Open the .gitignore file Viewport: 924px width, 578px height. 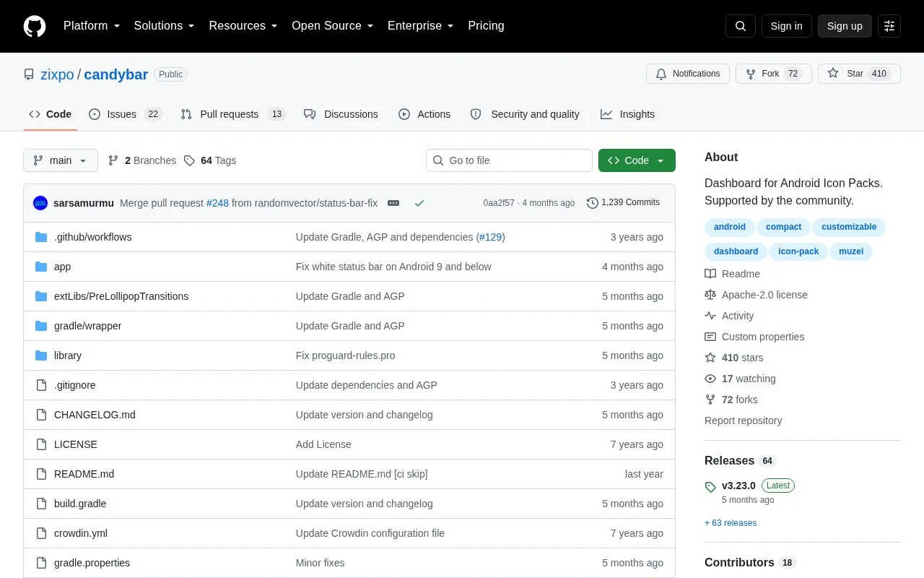click(x=74, y=385)
